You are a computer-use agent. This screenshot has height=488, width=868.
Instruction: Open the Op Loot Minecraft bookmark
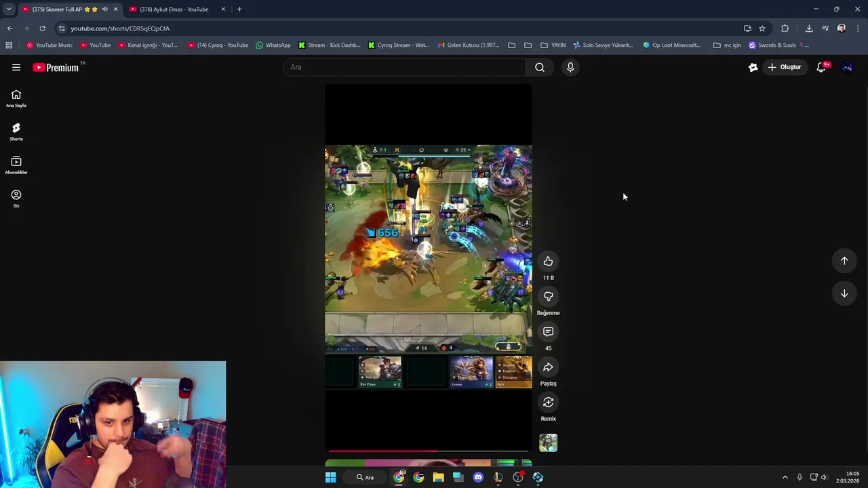671,45
